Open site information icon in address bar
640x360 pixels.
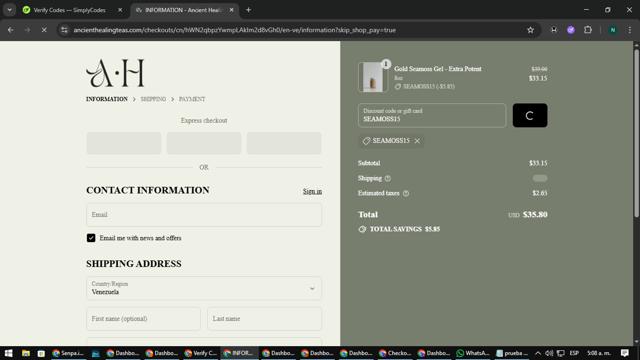tap(64, 30)
